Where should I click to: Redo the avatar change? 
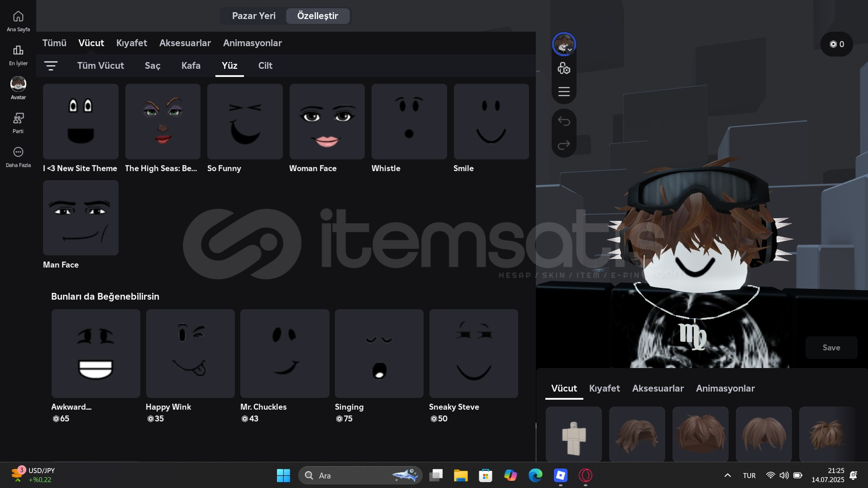point(564,145)
